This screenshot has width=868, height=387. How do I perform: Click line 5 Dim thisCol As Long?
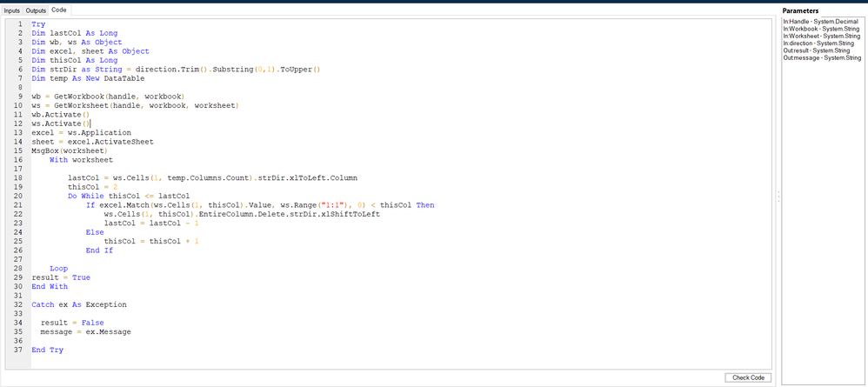point(74,60)
